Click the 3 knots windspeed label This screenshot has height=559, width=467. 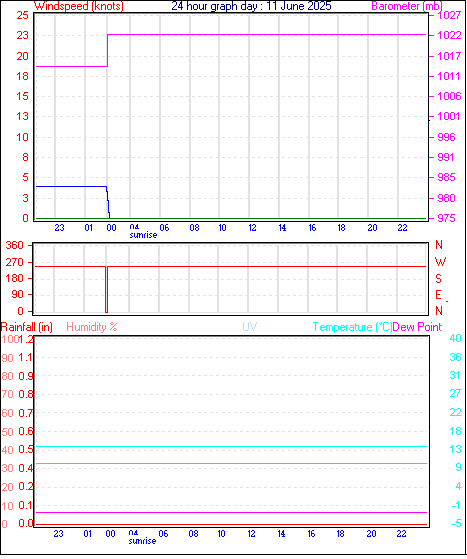point(25,198)
